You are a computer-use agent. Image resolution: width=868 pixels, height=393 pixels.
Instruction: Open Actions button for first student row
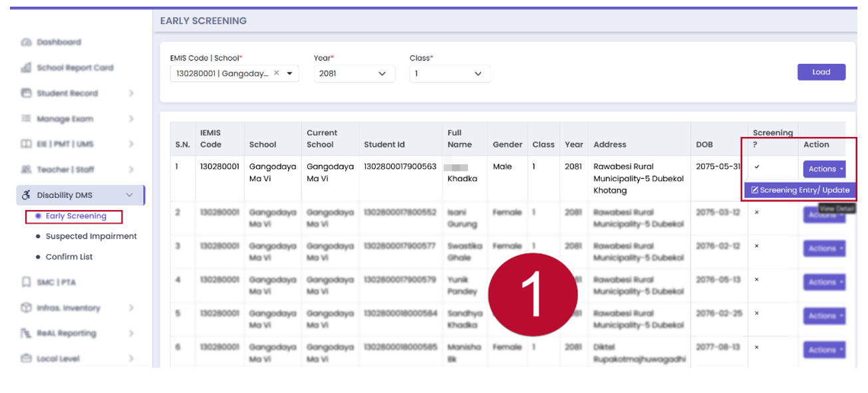pos(825,169)
